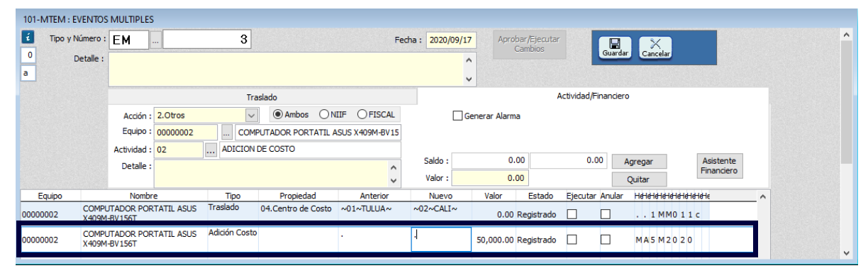This screenshot has height=273, width=868.
Task: Check Anular for the Adición Costo row
Action: pos(605,240)
